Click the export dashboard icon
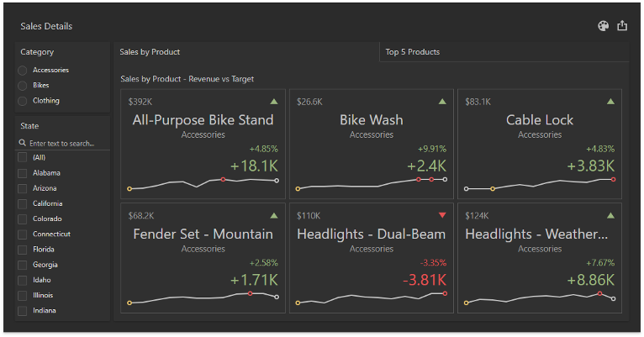This screenshot has height=337, width=644. (x=622, y=26)
